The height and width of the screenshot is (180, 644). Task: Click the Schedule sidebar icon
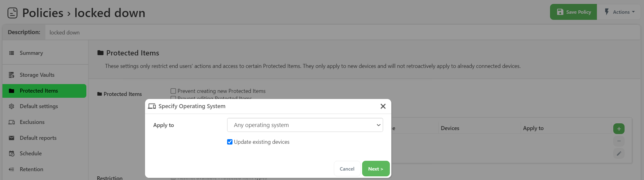(12, 154)
